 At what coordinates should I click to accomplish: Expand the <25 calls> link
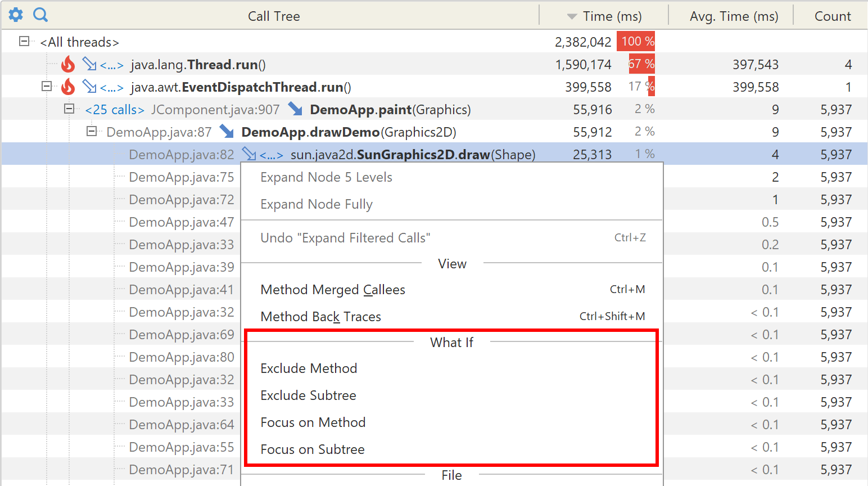(115, 110)
